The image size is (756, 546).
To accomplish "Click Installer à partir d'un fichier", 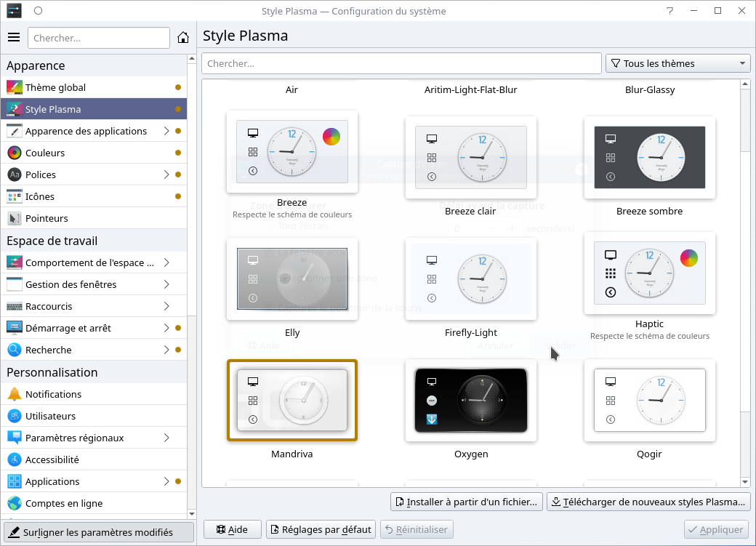I will [467, 502].
